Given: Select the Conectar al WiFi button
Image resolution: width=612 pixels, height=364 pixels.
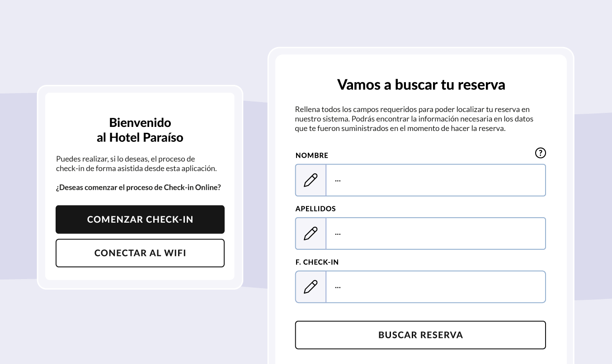Looking at the screenshot, I should 140,253.
